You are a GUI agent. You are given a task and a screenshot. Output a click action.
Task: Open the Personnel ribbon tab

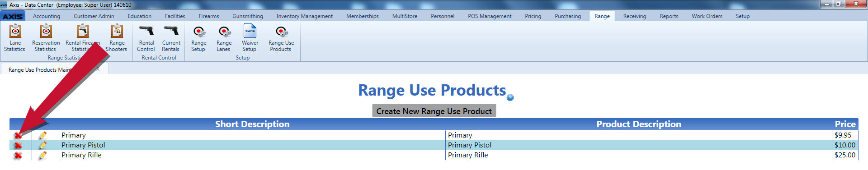click(x=443, y=16)
